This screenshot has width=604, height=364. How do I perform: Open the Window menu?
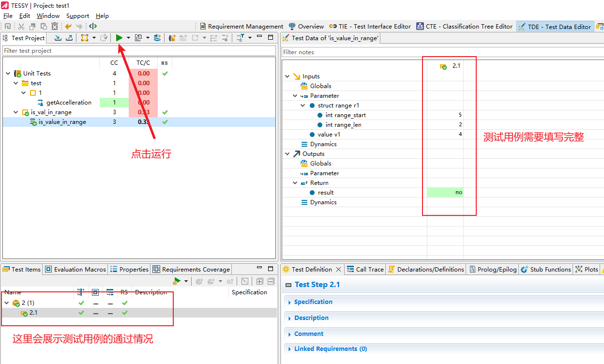(x=48, y=16)
